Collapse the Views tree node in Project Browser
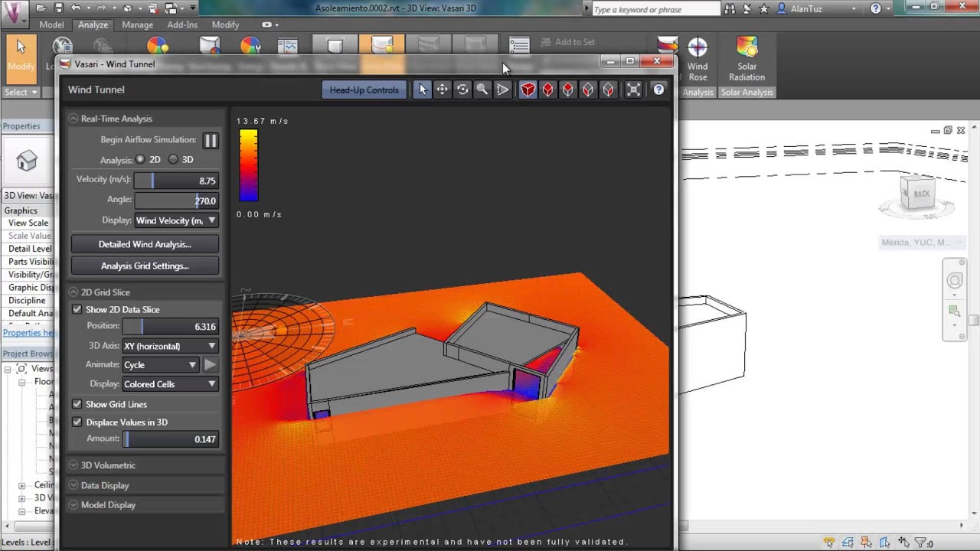Viewport: 980px width, 551px height. [x=8, y=369]
